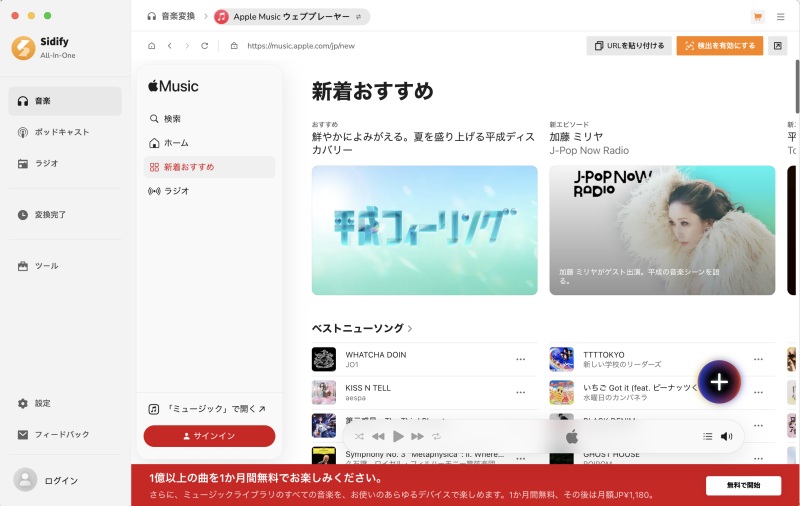Click the song title WHATCHA DOIN

click(x=376, y=355)
